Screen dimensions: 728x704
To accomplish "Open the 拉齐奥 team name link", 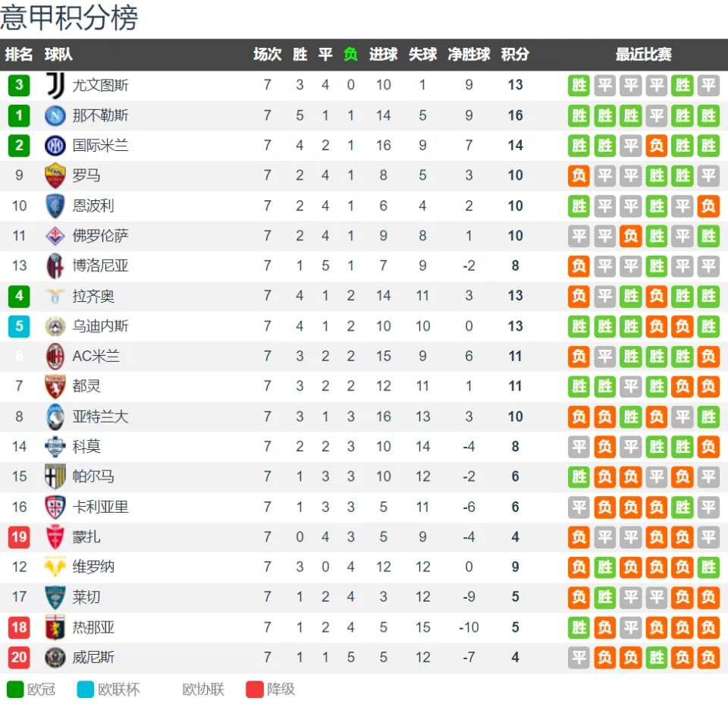I will [93, 297].
